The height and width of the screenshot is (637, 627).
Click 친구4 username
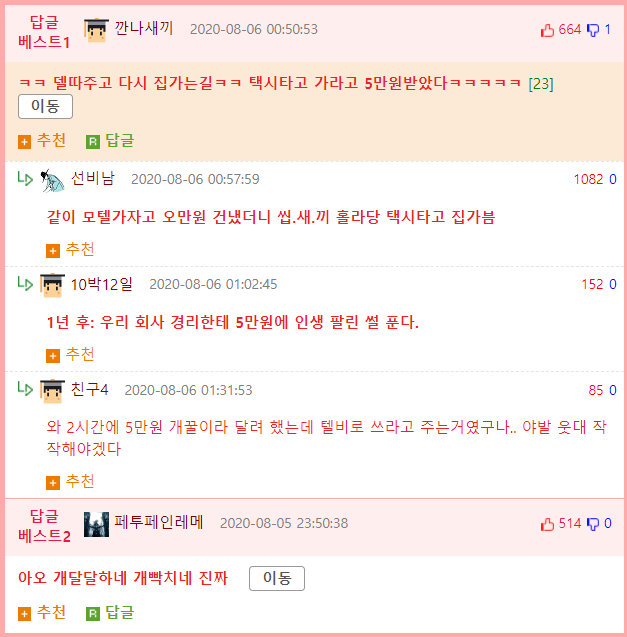coord(89,390)
